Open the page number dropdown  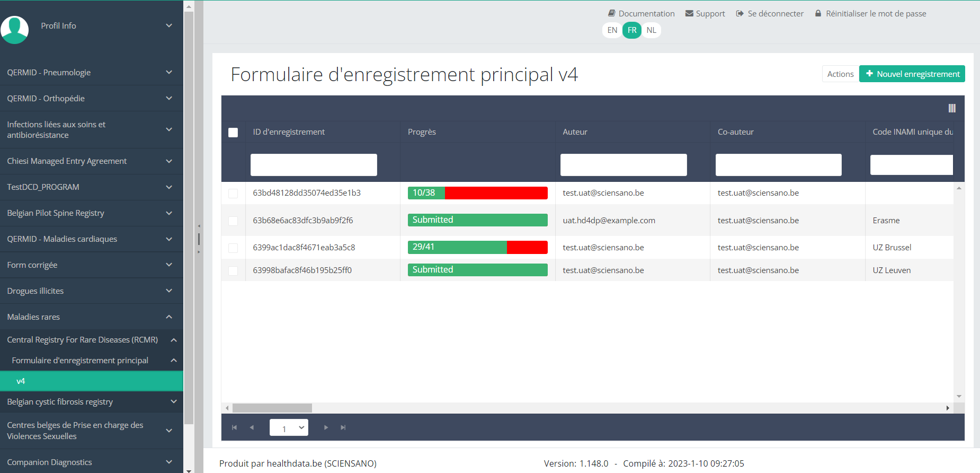point(289,427)
